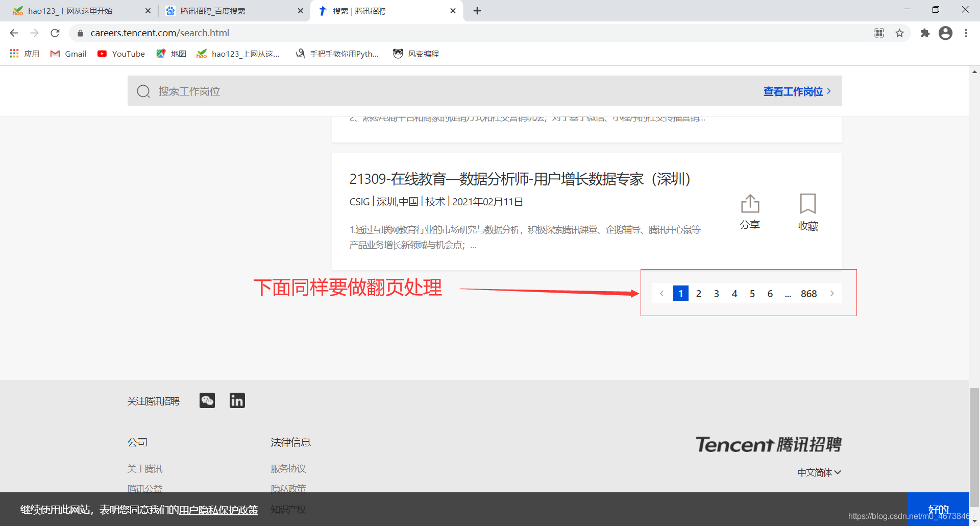
Task: Close the hao123 tab
Action: pyautogui.click(x=148, y=11)
